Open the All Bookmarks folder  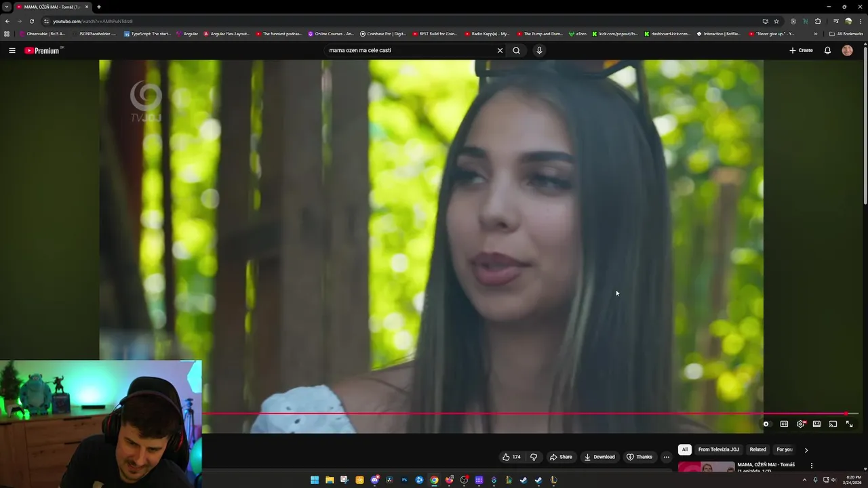pos(846,33)
